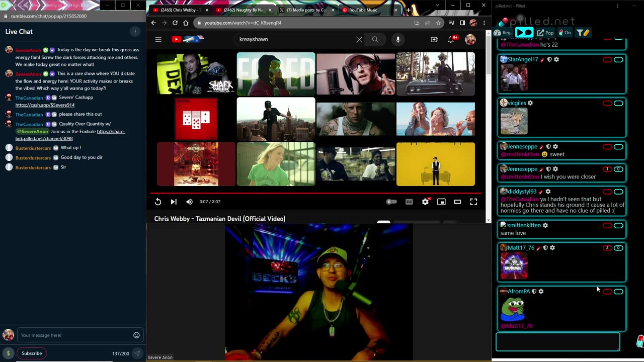The width and height of the screenshot is (644, 362).
Task: Open the YouTube guide hamburger menu
Action: tap(158, 39)
